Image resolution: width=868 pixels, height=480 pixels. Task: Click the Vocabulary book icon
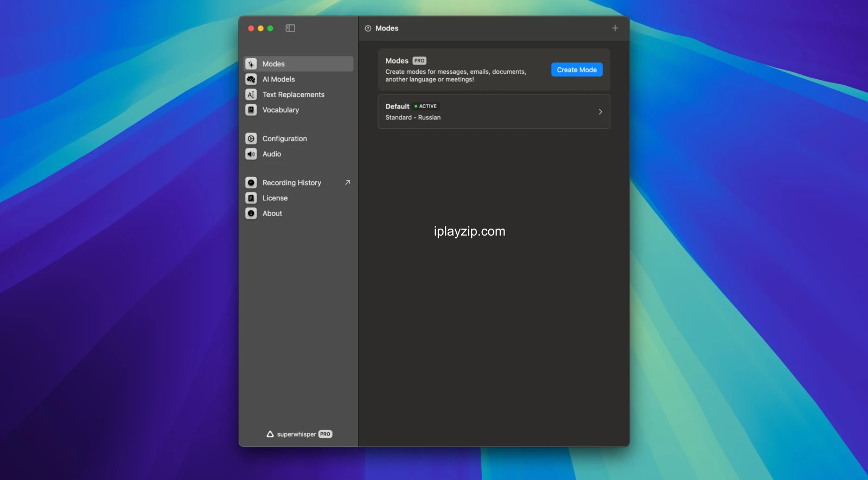click(x=251, y=110)
